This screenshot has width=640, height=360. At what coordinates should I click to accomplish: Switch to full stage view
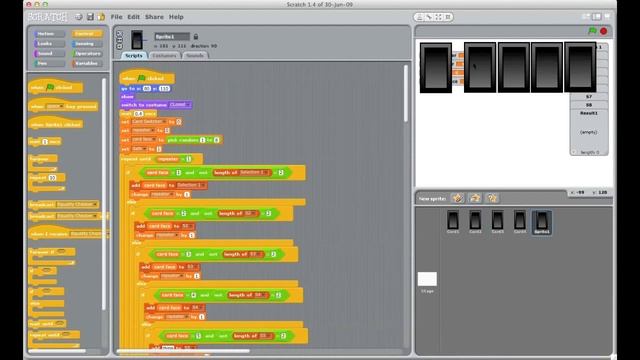coord(596,17)
